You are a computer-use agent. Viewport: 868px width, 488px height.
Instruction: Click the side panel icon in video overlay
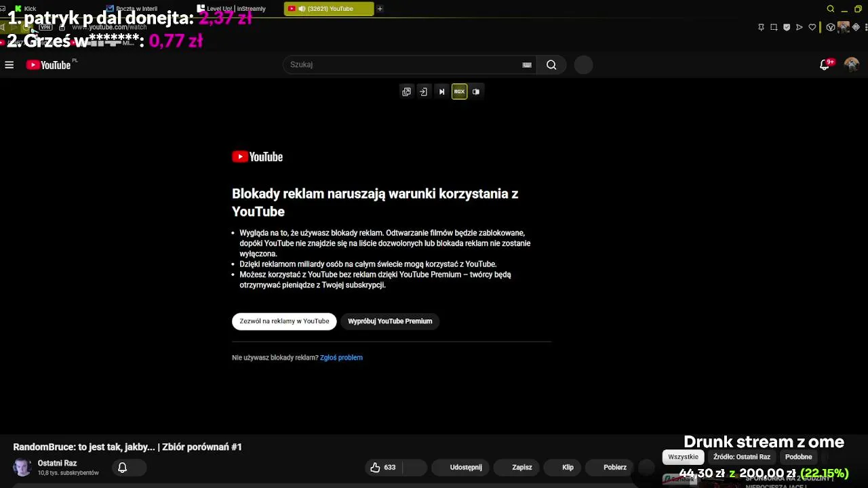(x=476, y=91)
